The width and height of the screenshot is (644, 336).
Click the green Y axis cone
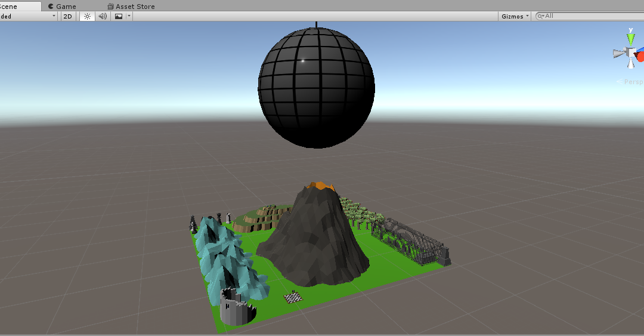631,39
